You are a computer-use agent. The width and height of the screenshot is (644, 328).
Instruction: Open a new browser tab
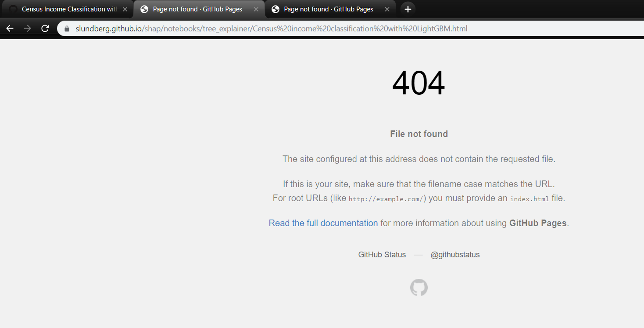coord(408,9)
